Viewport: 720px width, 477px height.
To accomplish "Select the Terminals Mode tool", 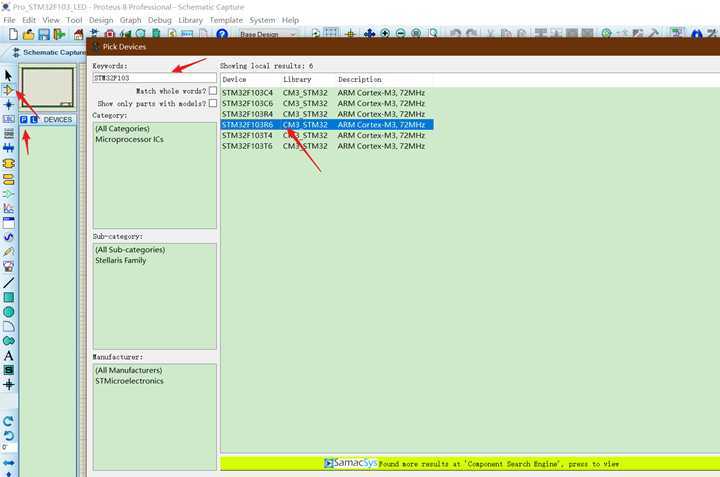I will pos(8,179).
